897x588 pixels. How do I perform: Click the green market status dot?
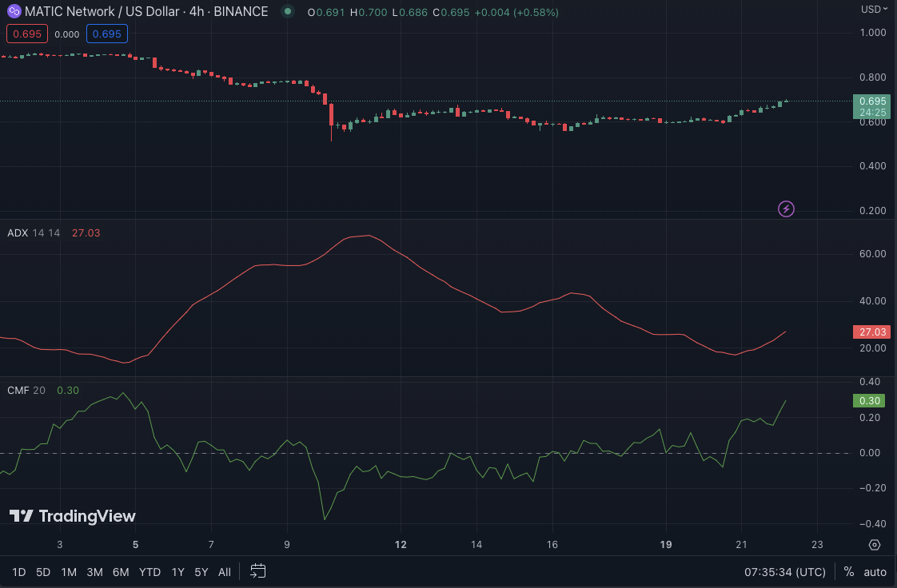pos(288,11)
